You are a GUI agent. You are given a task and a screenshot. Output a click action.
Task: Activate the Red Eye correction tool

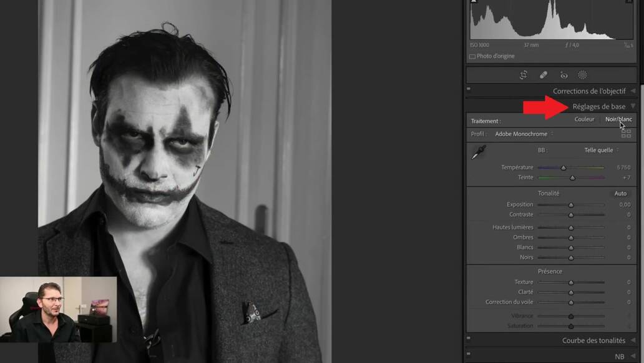click(563, 75)
